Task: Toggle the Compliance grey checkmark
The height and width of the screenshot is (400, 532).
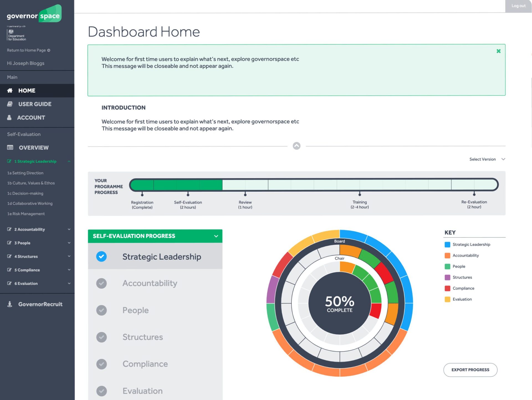Action: coord(101,364)
